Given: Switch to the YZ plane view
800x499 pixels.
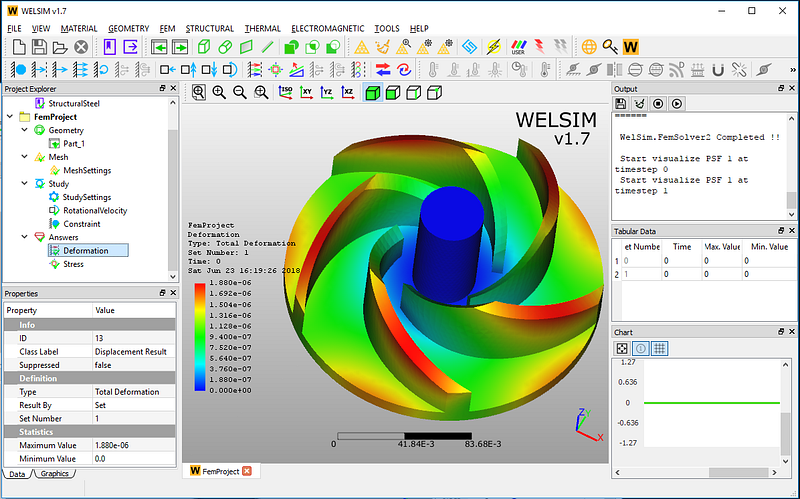Looking at the screenshot, I should 327,92.
